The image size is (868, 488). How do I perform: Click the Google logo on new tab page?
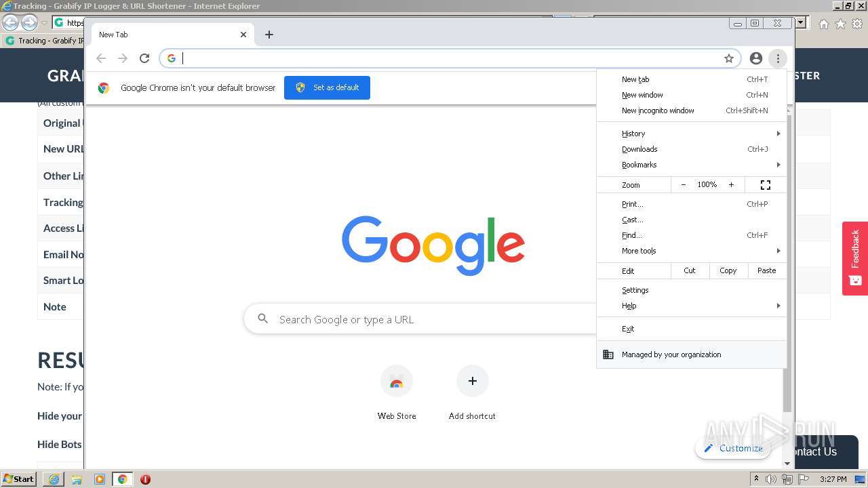(x=433, y=245)
